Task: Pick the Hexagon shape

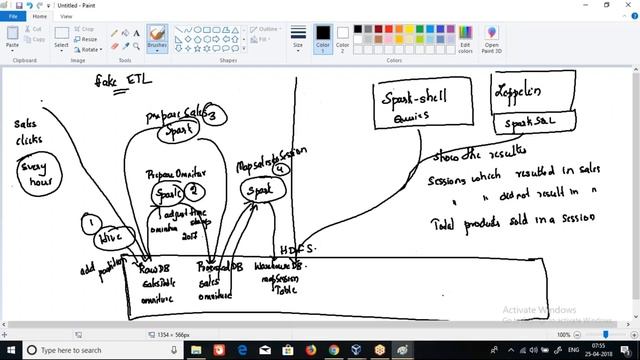Action: click(x=207, y=39)
